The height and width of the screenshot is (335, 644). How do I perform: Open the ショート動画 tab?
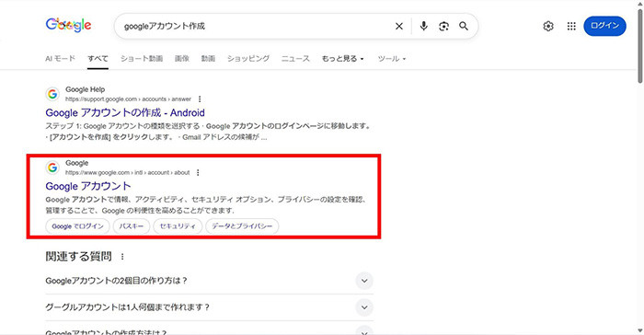click(142, 58)
